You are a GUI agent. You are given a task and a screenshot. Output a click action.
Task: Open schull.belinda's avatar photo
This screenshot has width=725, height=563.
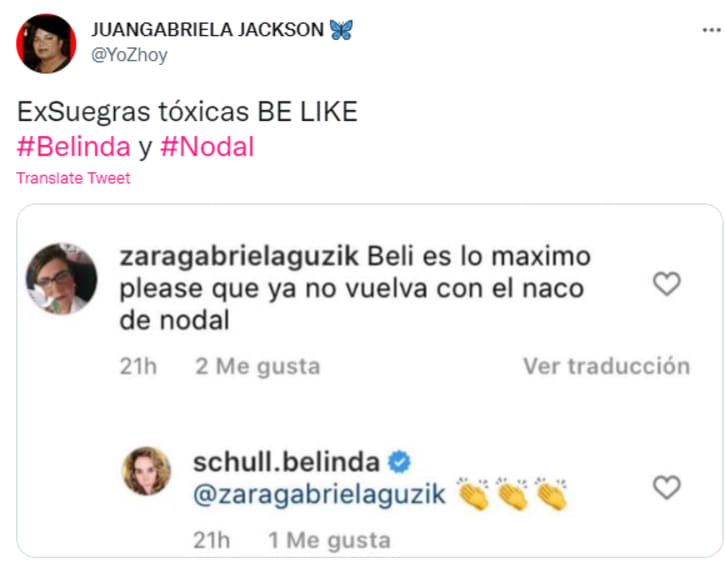[146, 471]
